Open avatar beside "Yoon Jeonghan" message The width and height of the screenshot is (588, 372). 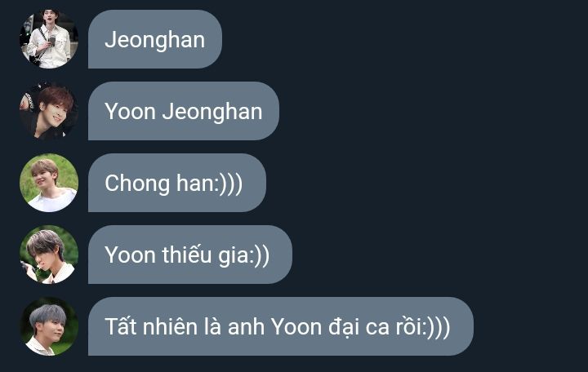click(x=49, y=111)
